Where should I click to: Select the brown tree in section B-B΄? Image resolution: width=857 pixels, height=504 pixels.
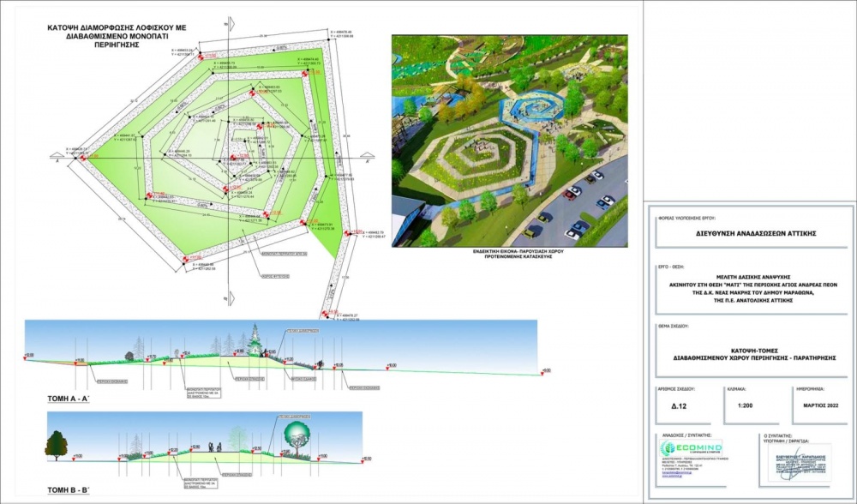click(57, 447)
